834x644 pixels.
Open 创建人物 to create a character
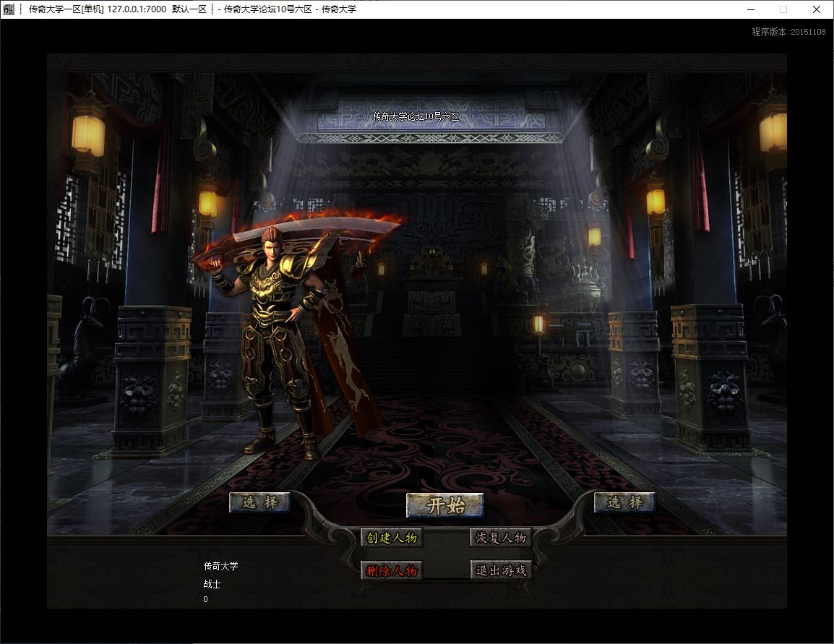(x=392, y=538)
